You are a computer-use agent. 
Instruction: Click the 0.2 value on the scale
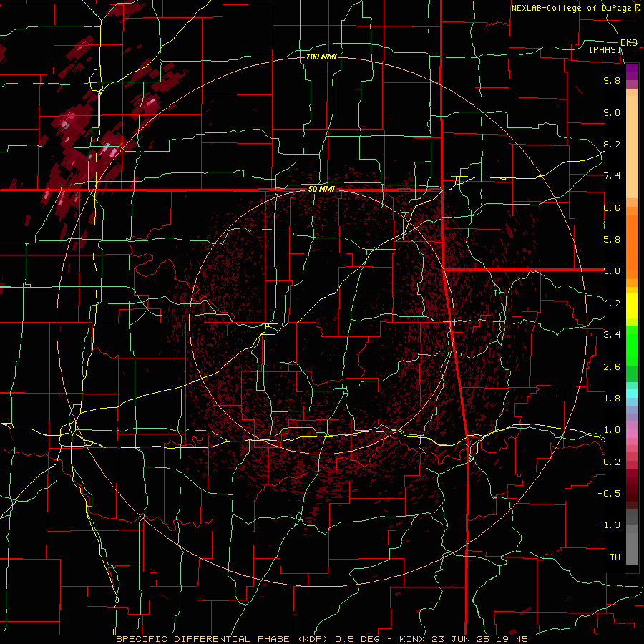[612, 462]
